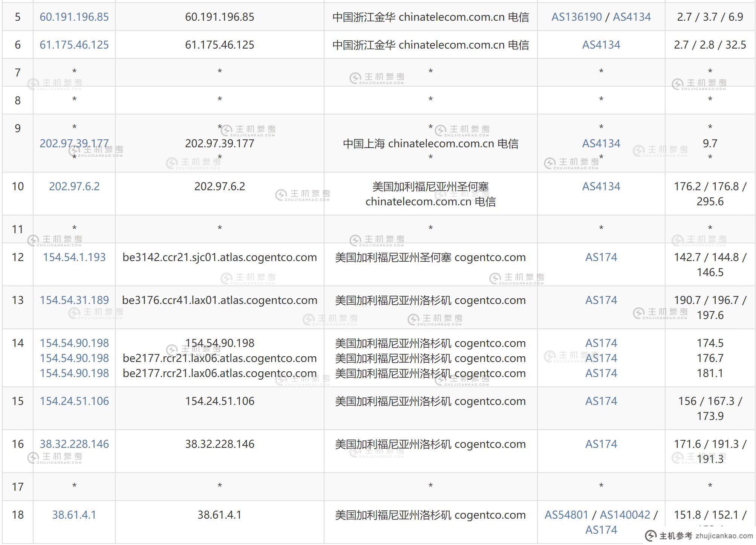Click hostname 61.175.46.125 in row 6
This screenshot has width=756, height=545.
pyautogui.click(x=220, y=45)
